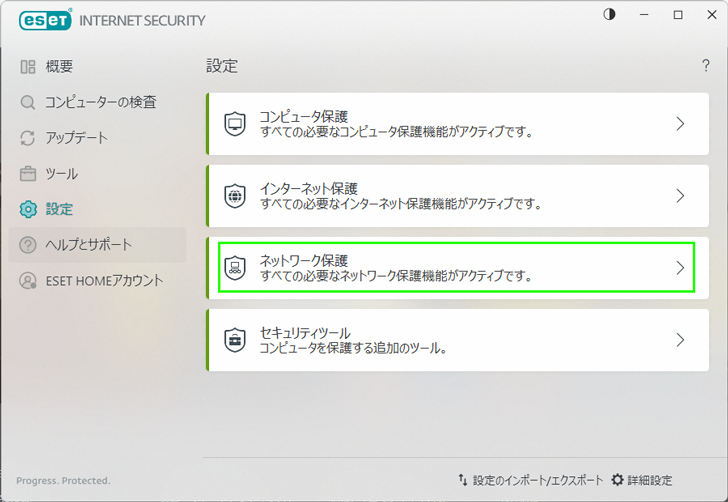This screenshot has width=728, height=502.
Task: Expand the ネットワーク保護 chevron
Action: (680, 268)
